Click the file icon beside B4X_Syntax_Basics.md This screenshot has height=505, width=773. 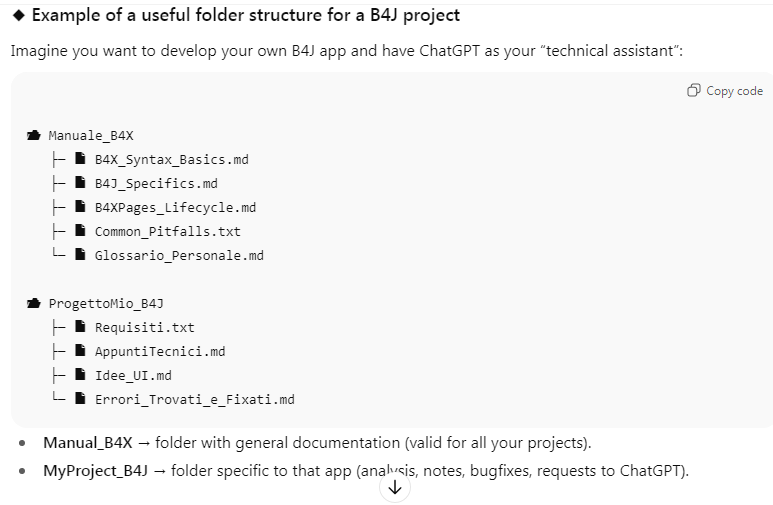pos(80,160)
